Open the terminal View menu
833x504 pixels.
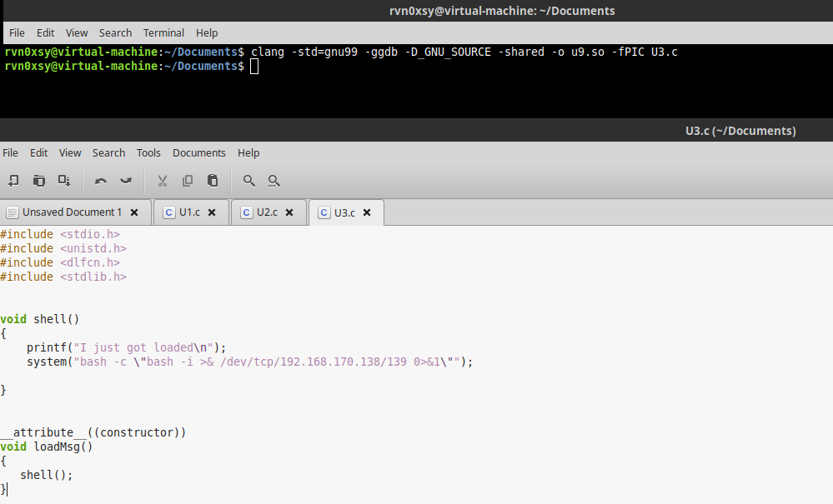[x=77, y=32]
